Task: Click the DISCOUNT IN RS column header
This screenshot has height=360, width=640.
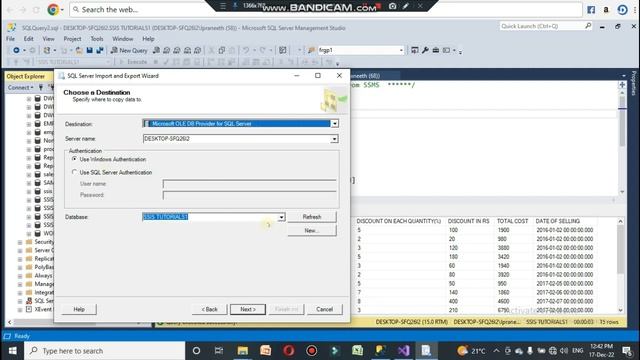Action: [x=469, y=221]
